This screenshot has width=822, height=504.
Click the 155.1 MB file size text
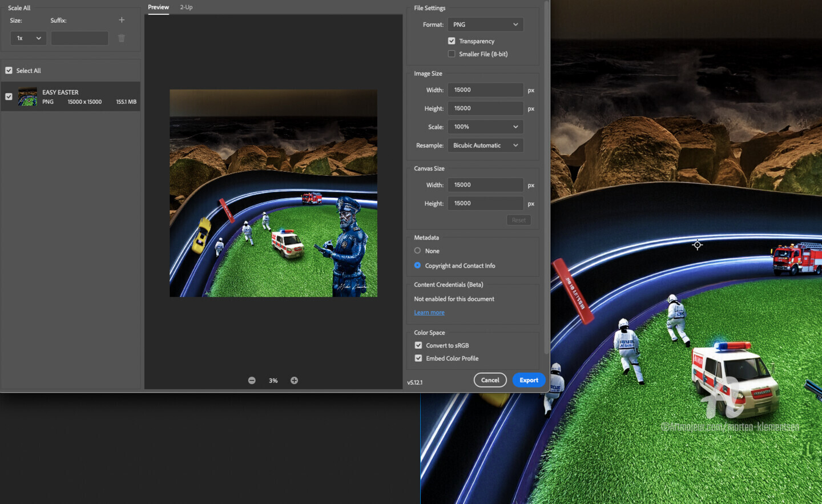pyautogui.click(x=126, y=102)
